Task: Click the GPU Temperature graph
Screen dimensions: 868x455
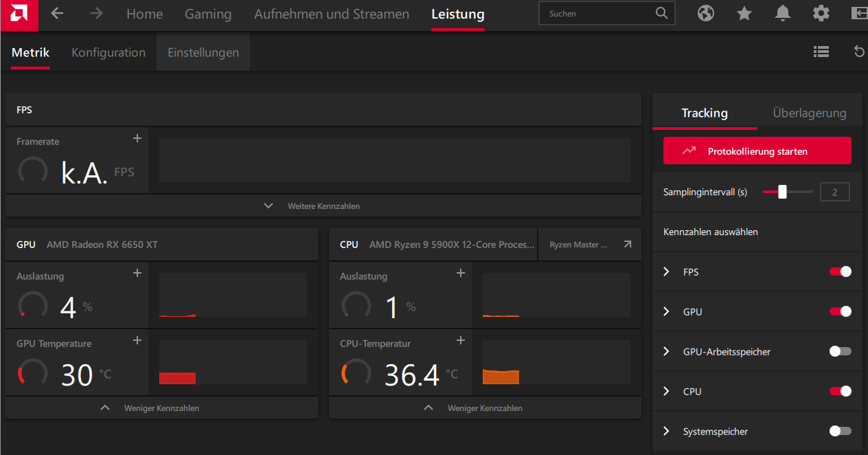Action: point(233,362)
